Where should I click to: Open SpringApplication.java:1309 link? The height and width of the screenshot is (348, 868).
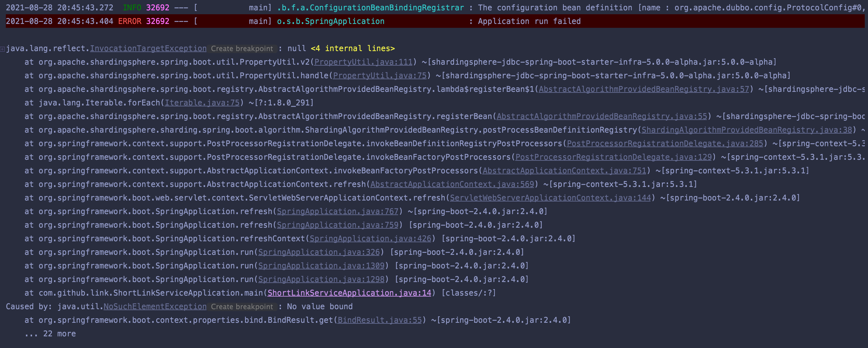(321, 266)
